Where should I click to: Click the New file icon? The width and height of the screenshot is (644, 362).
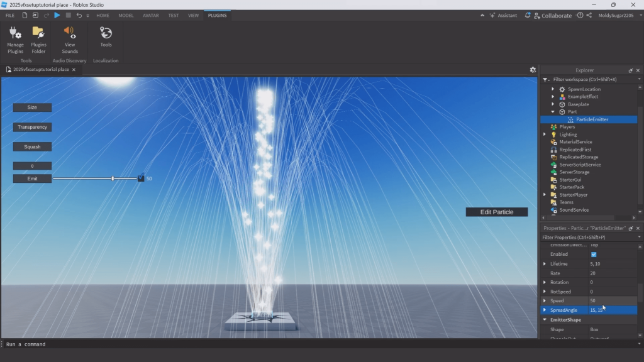25,15
